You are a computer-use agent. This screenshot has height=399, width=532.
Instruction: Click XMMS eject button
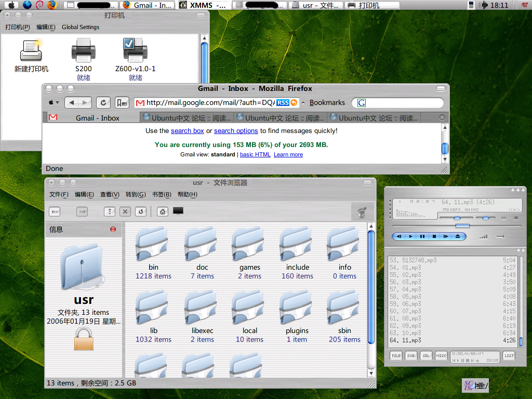pyautogui.click(x=458, y=236)
